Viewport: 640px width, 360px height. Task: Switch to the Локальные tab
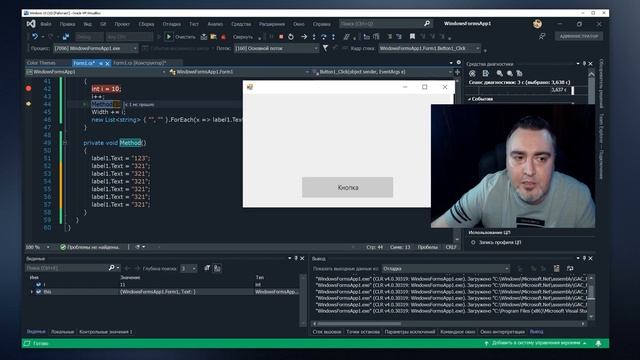pos(62,332)
